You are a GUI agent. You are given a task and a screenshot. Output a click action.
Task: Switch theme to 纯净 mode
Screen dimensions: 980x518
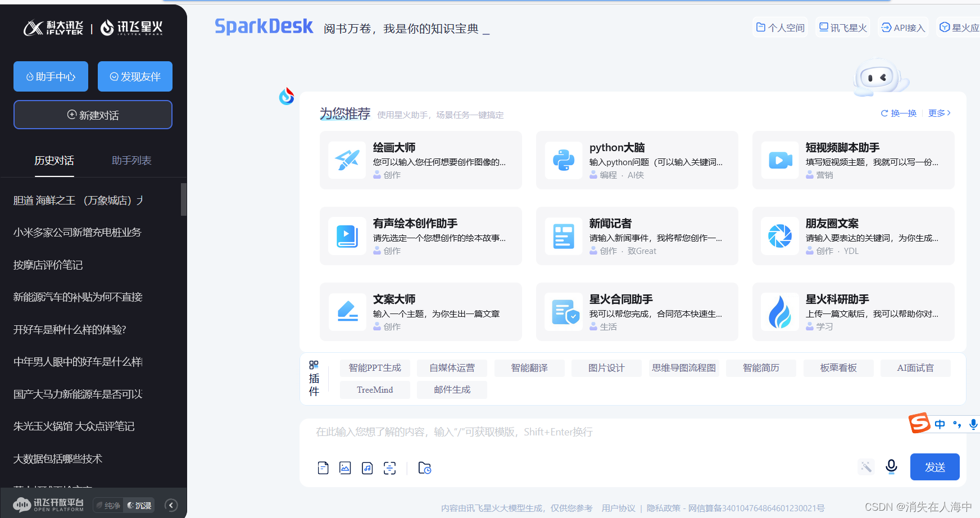tap(108, 506)
